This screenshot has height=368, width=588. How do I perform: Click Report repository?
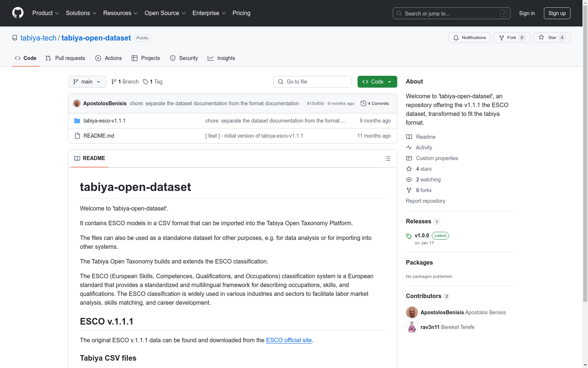point(426,201)
